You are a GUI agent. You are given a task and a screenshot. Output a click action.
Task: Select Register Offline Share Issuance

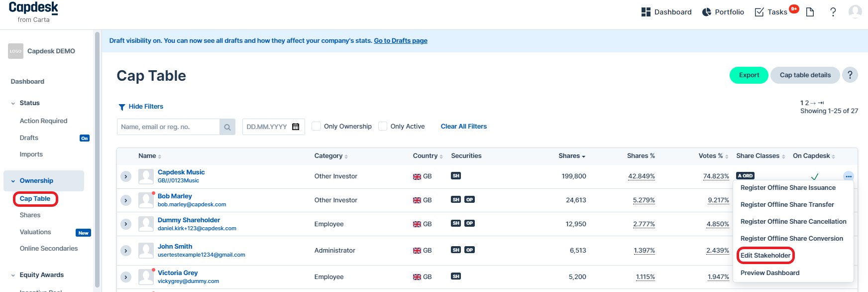(788, 188)
